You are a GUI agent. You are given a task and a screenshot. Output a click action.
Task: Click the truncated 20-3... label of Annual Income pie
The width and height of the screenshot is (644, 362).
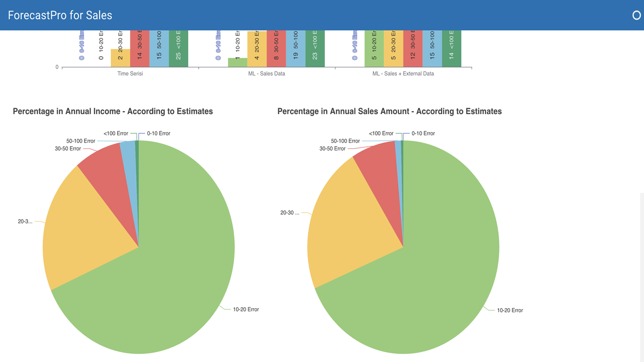point(25,222)
